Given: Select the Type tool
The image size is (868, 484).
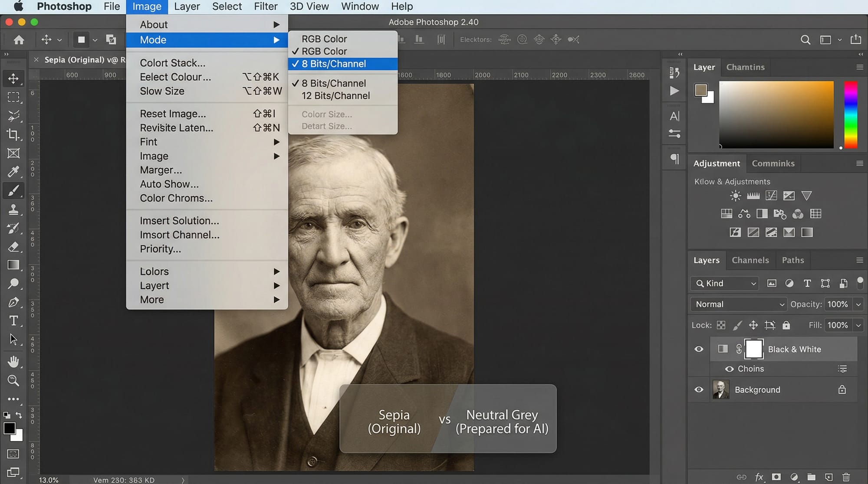Looking at the screenshot, I should coord(13,320).
